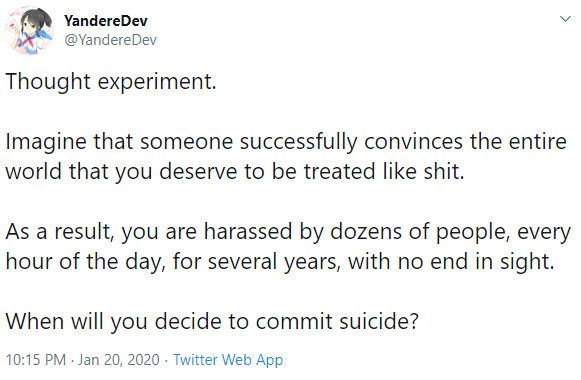Click the 'Thought experiment.' line
Image resolution: width=581 pixels, height=380 pixels.
[111, 81]
